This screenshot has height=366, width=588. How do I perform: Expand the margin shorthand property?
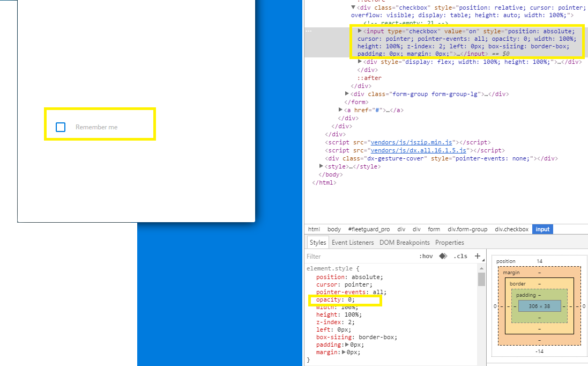[344, 352]
